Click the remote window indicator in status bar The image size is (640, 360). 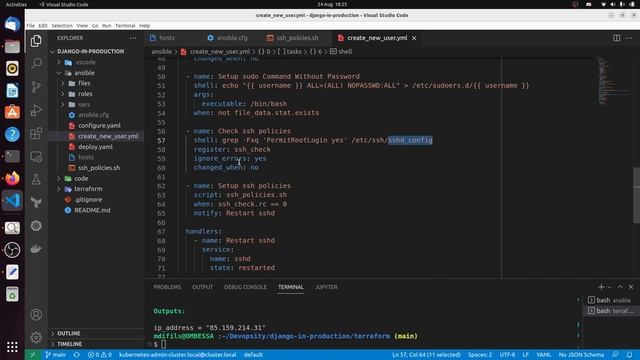[33, 355]
